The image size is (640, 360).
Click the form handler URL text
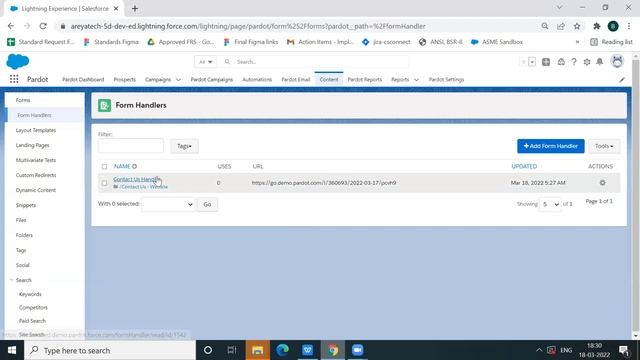[324, 183]
